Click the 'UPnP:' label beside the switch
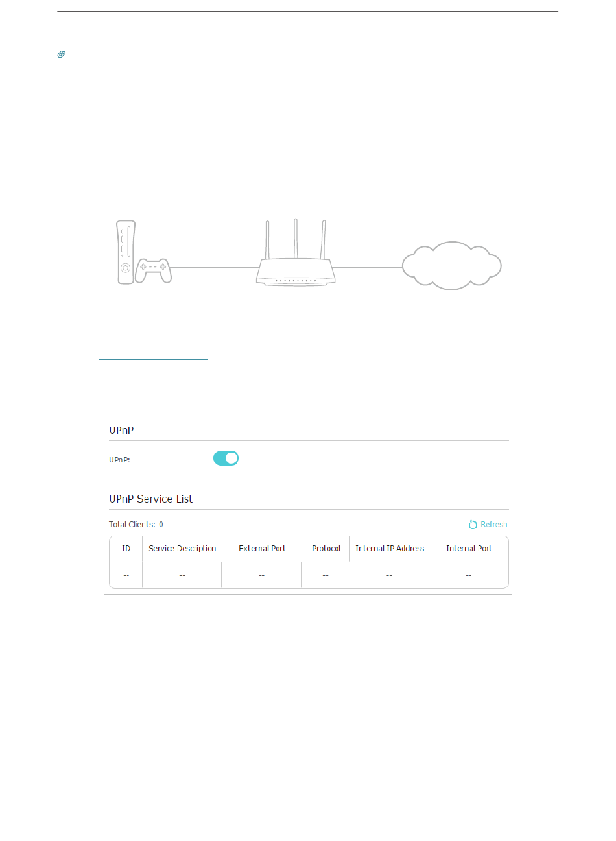This screenshot has height=841, width=616. pos(119,460)
